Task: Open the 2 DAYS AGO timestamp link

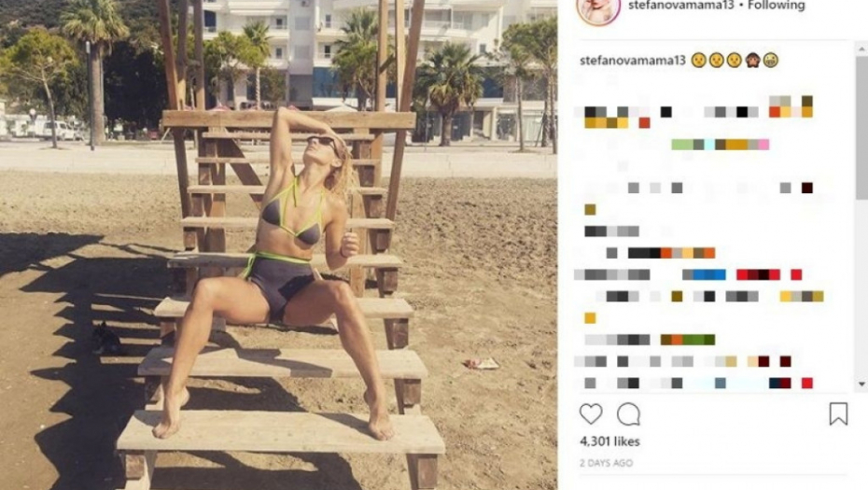Action: [606, 463]
